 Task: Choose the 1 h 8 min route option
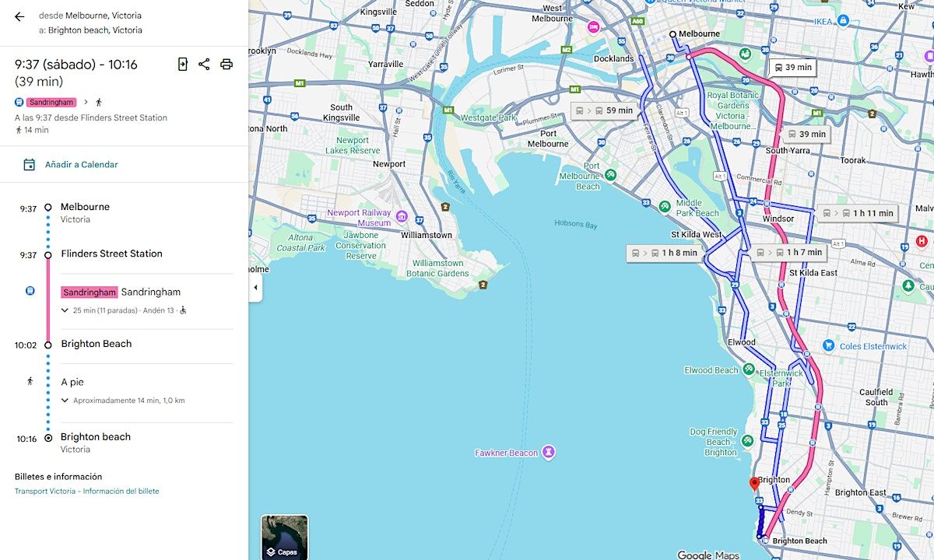click(664, 253)
